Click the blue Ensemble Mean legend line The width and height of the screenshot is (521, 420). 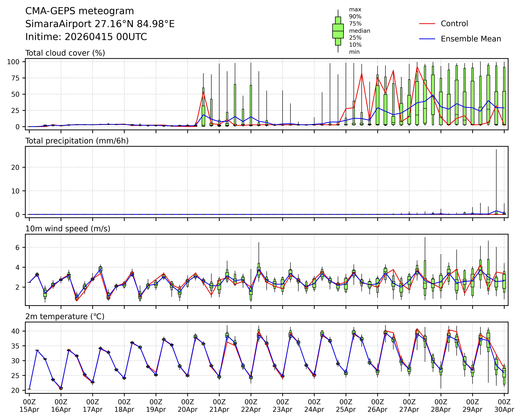click(427, 39)
